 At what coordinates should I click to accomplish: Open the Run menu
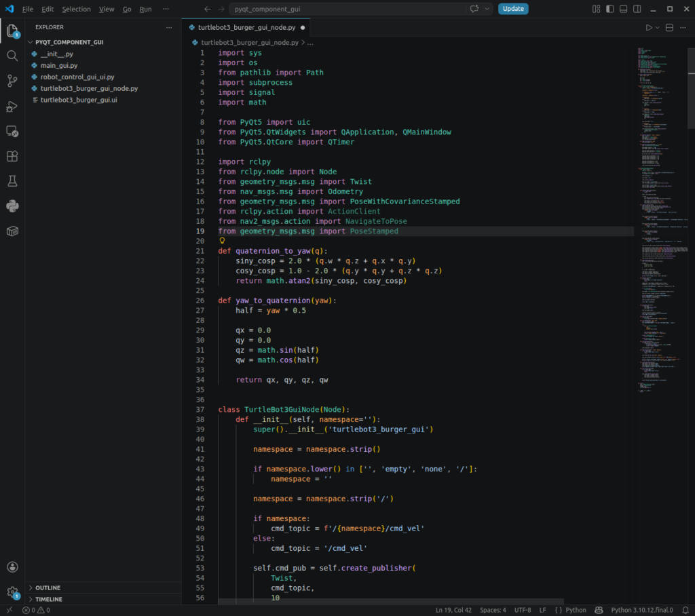pyautogui.click(x=145, y=9)
